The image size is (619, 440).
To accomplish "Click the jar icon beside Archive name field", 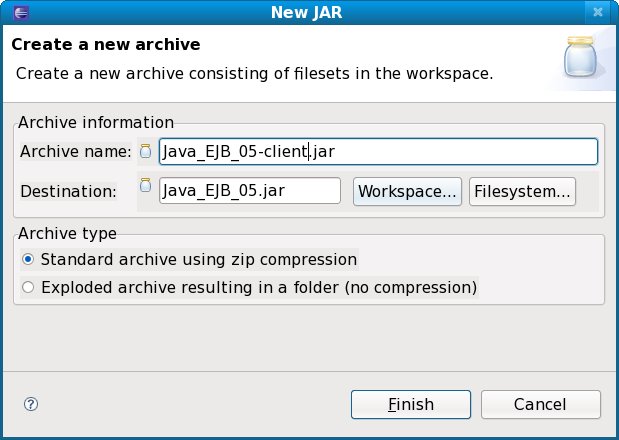I will [x=146, y=152].
